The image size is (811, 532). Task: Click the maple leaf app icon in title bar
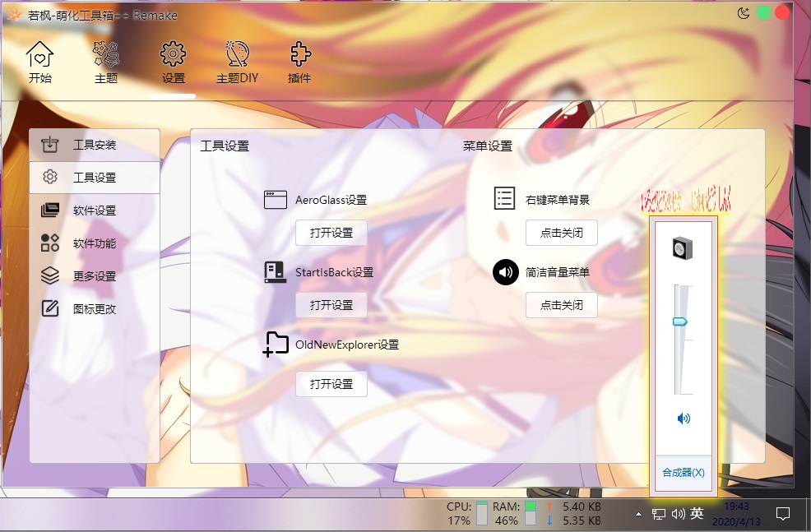(x=15, y=15)
